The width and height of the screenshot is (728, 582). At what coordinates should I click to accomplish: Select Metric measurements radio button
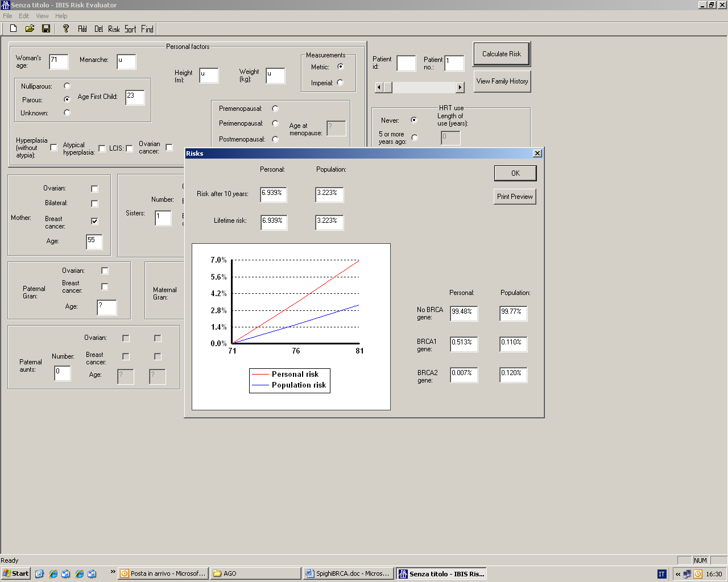(x=341, y=66)
